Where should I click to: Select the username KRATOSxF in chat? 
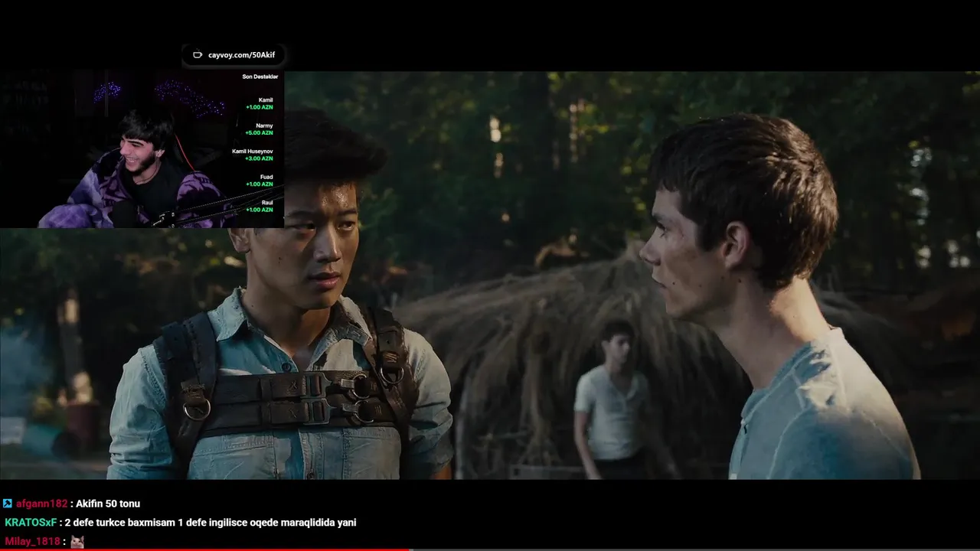click(31, 523)
